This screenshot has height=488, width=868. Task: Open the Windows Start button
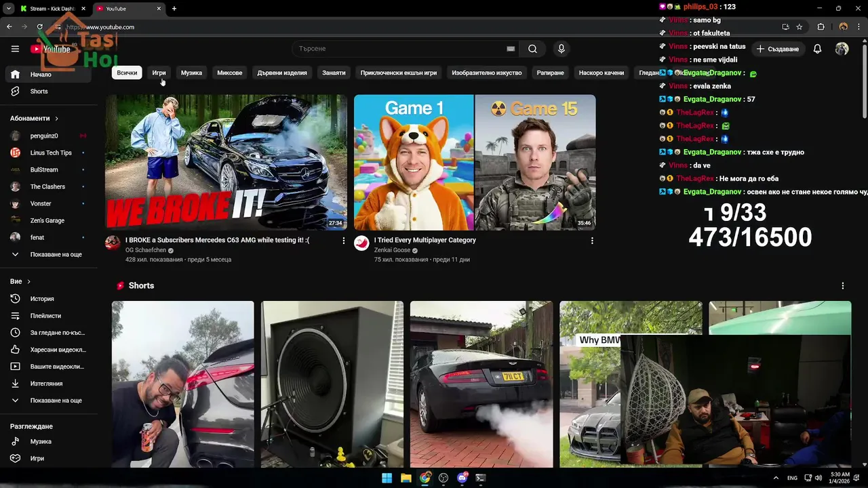click(x=387, y=478)
